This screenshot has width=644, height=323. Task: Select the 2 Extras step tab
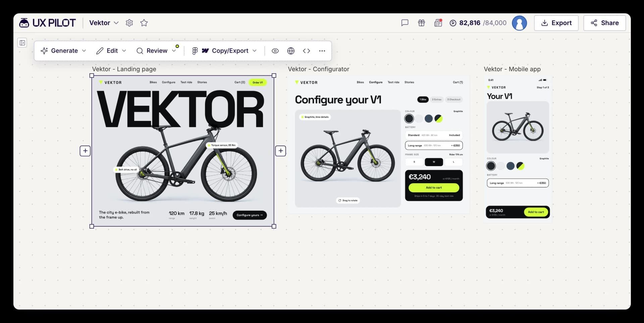(x=437, y=100)
